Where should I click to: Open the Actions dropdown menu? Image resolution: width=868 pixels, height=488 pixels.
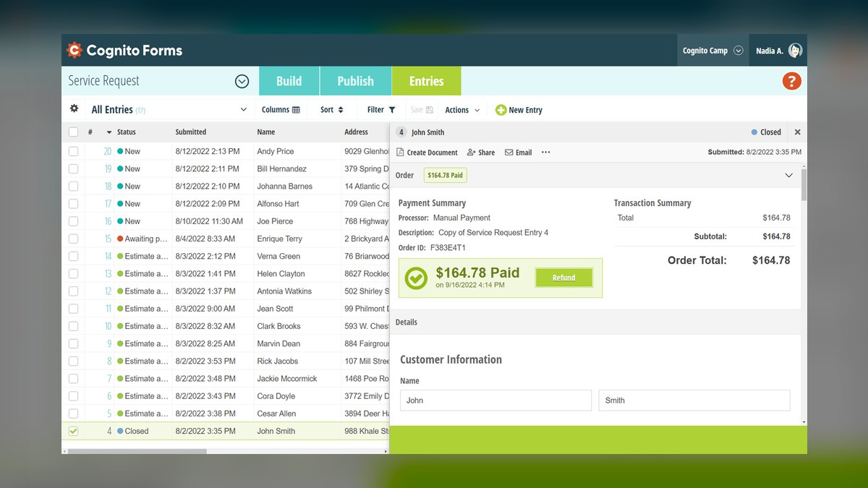(x=462, y=110)
